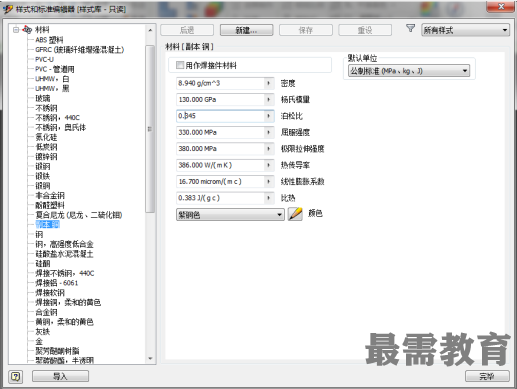Select ABS 塑料 in the materials tree
517x389 pixels.
coord(49,40)
